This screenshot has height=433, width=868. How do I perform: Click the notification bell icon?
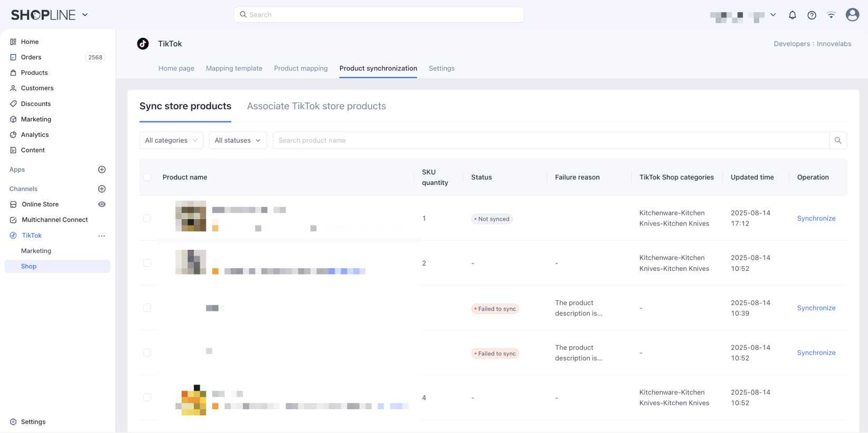point(792,15)
